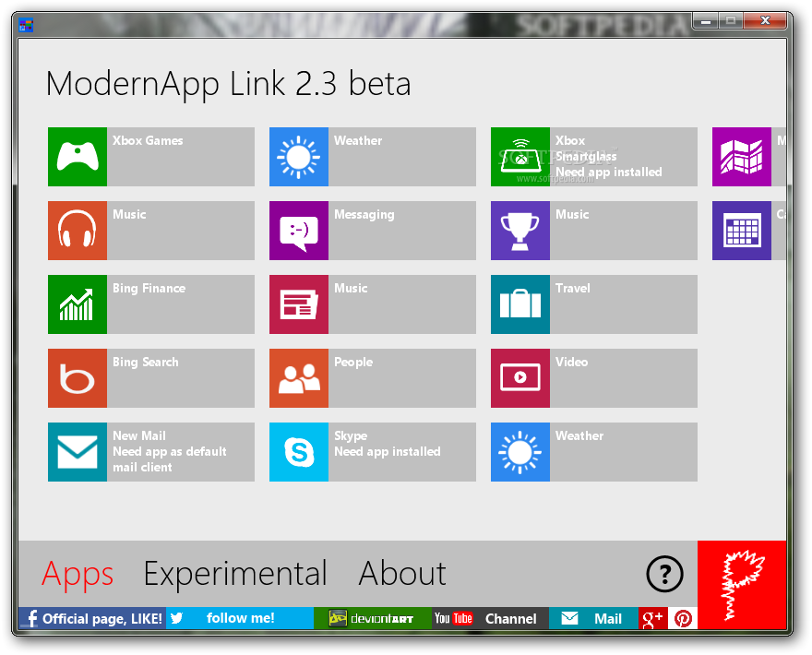The image size is (812, 655).
Task: Click the Bing Search tile label
Action: [146, 362]
